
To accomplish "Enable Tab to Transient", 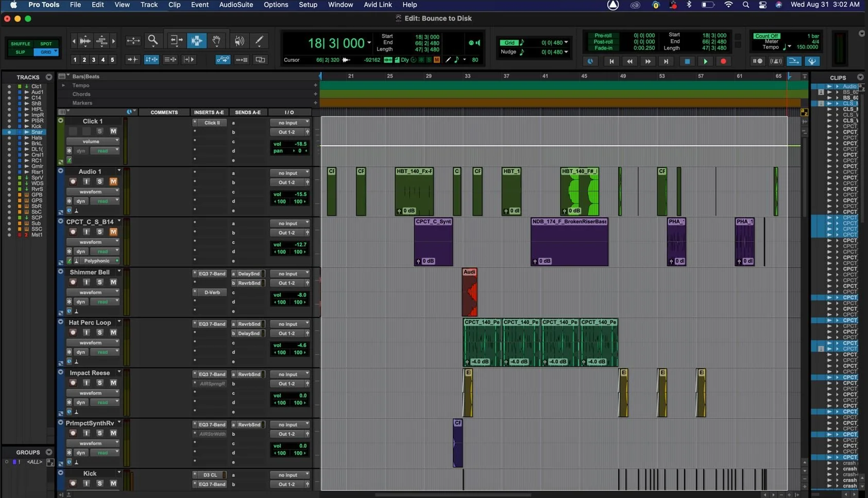I will [132, 60].
